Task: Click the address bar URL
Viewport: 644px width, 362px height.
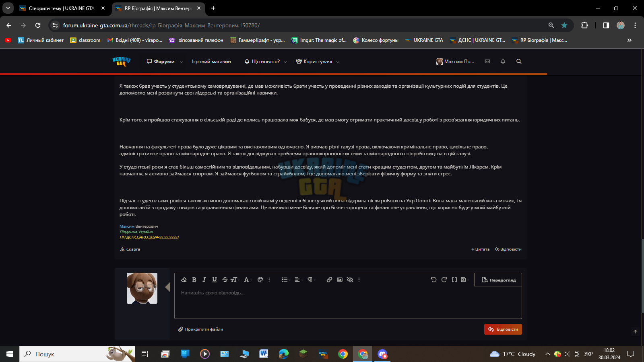Action: pyautogui.click(x=161, y=25)
